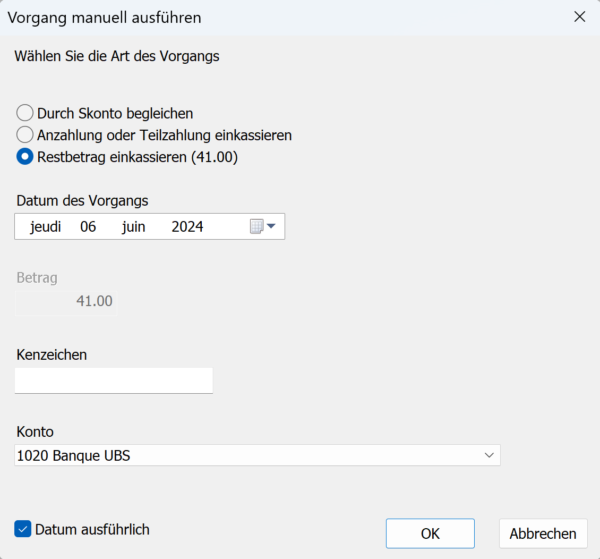This screenshot has width=600, height=559.
Task: Click the dialog title Vorgang manuell ausführen
Action: point(104,18)
